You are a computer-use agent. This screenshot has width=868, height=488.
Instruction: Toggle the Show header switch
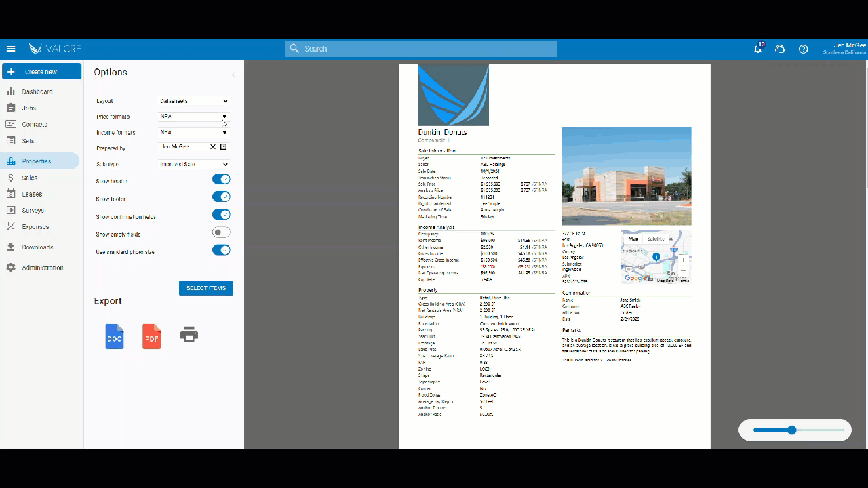click(221, 179)
